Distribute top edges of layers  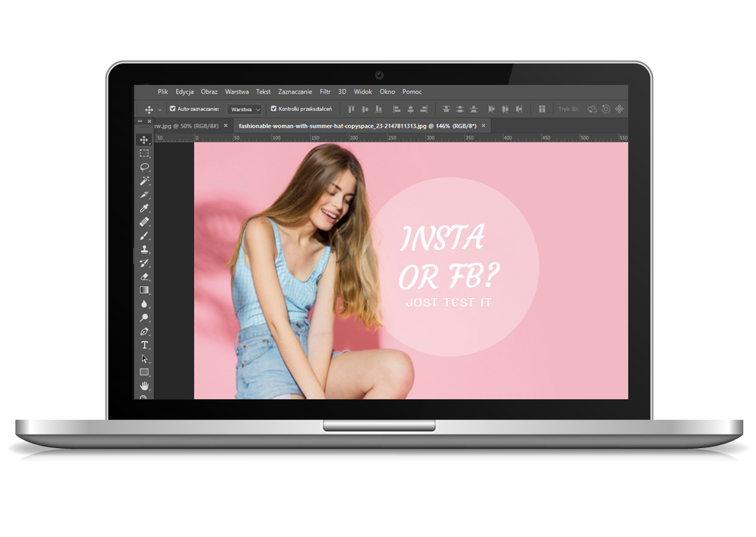coord(446,109)
